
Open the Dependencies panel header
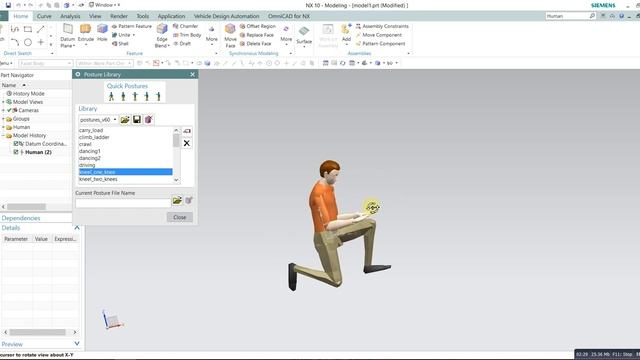[x=21, y=218]
